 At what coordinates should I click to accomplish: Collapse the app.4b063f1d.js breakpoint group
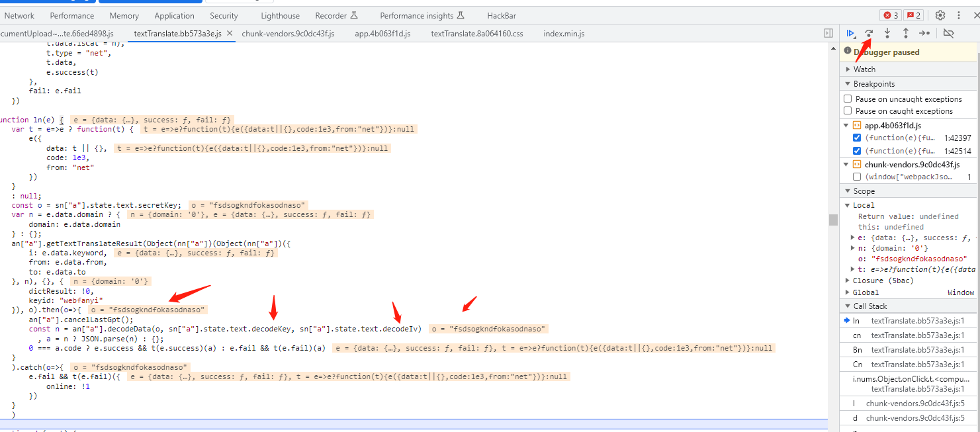point(846,125)
